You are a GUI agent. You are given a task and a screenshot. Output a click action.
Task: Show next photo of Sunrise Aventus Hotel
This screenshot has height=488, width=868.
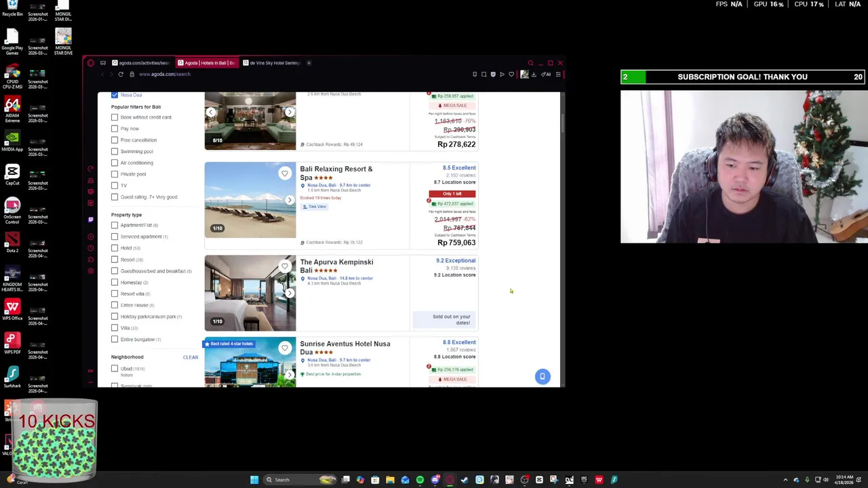[290, 374]
